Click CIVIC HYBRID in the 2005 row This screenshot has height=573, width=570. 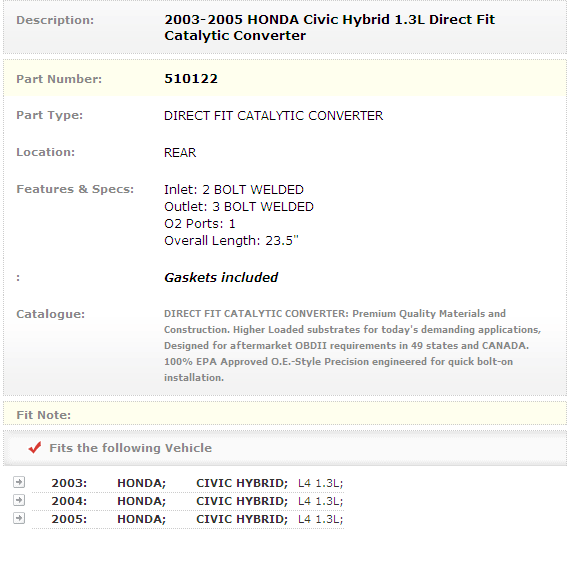pyautogui.click(x=242, y=519)
